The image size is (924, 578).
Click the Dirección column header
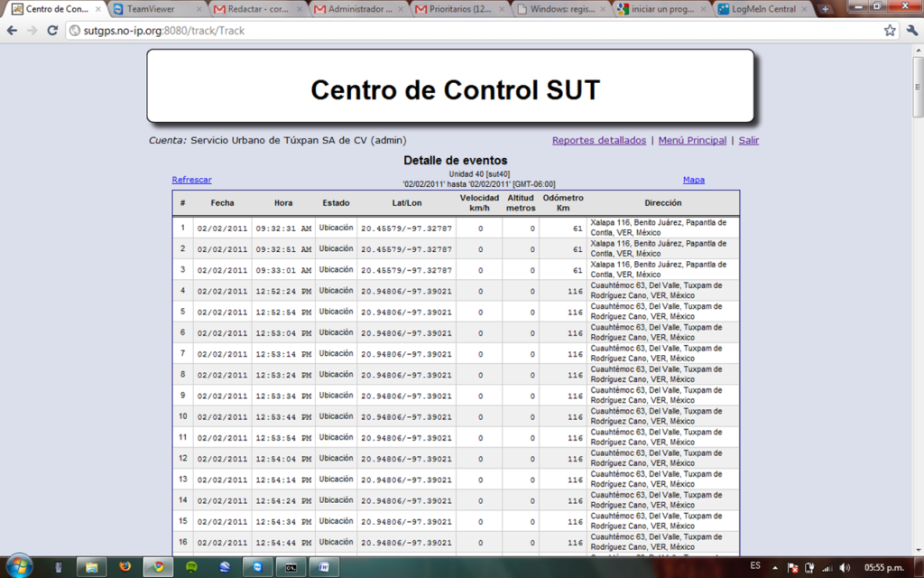click(x=663, y=203)
